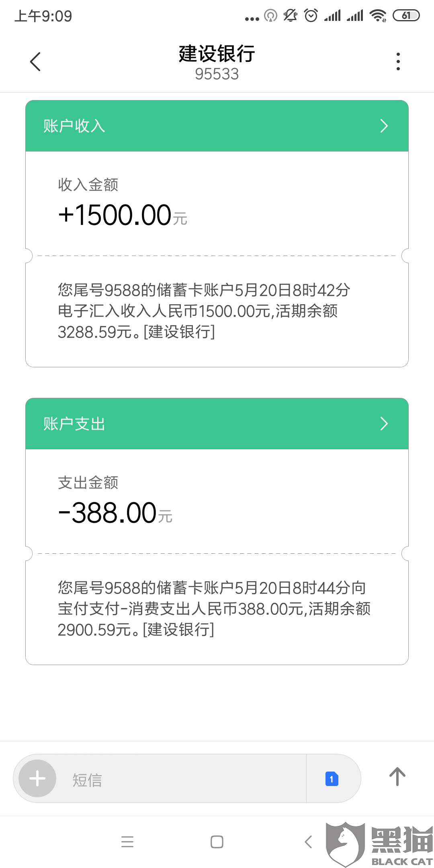Tap the Android recent apps button
Viewport: 434px width, 868px height.
coord(127,841)
